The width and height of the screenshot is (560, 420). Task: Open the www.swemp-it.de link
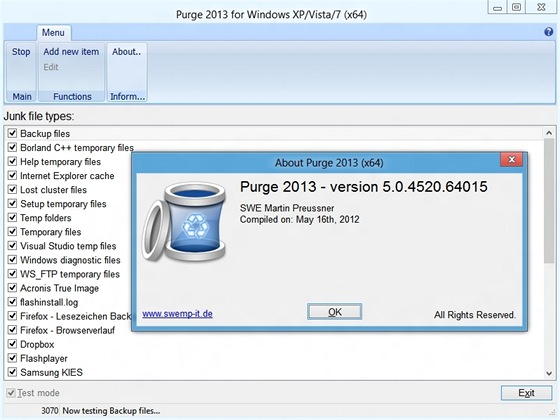[x=178, y=314]
